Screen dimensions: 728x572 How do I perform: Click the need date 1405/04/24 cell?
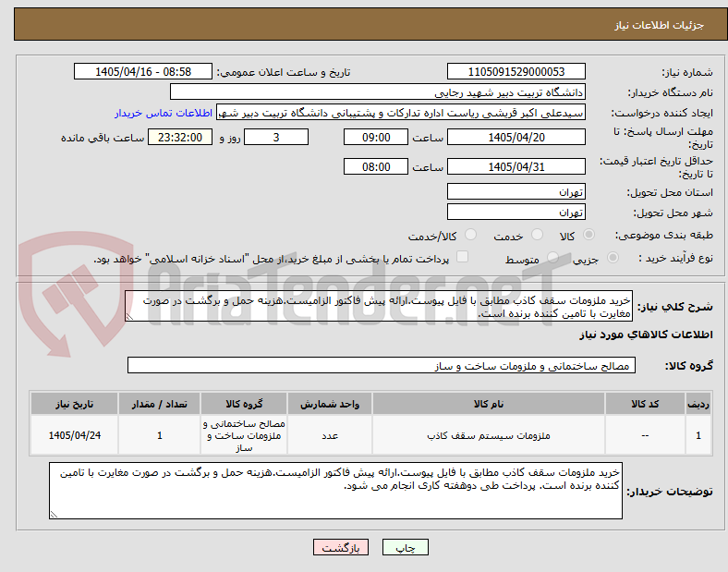point(74,435)
